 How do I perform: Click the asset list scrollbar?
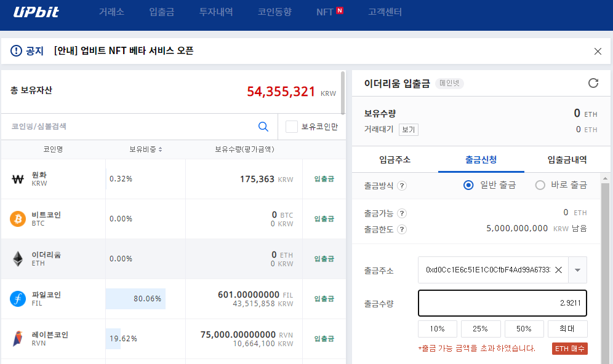pyautogui.click(x=343, y=93)
